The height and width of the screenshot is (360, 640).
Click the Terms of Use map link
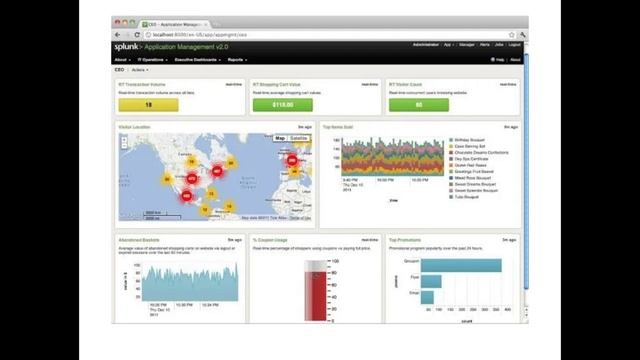coord(300,218)
